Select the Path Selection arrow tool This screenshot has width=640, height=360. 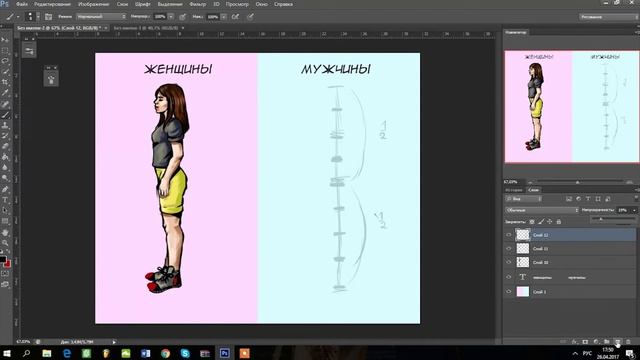tap(5, 211)
